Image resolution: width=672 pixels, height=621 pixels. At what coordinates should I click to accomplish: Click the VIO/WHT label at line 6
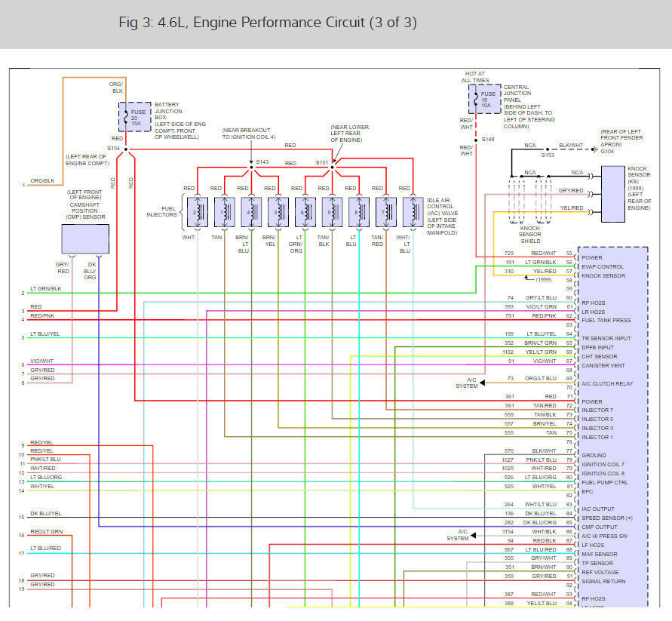pos(42,361)
